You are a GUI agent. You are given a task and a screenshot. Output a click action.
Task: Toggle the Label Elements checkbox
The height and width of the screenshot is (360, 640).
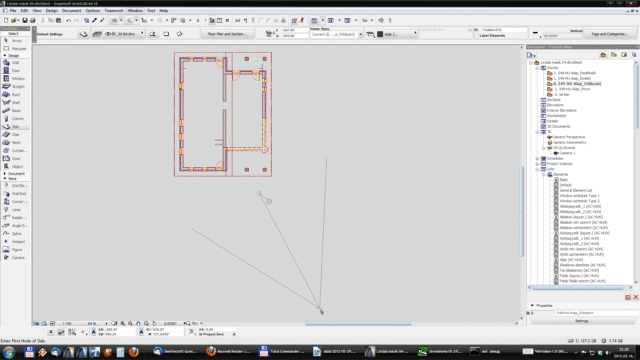pos(476,36)
